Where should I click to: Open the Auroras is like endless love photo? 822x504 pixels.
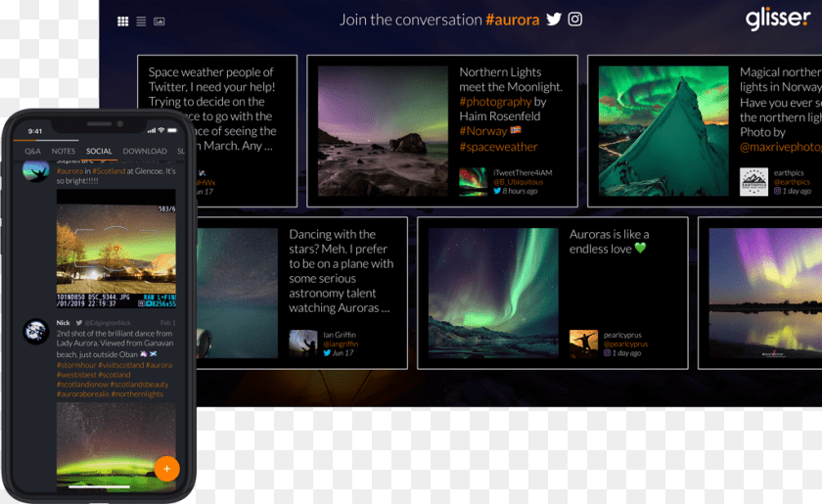(493, 293)
